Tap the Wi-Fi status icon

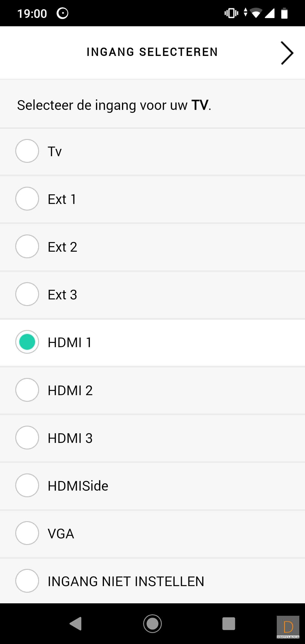pos(256,13)
